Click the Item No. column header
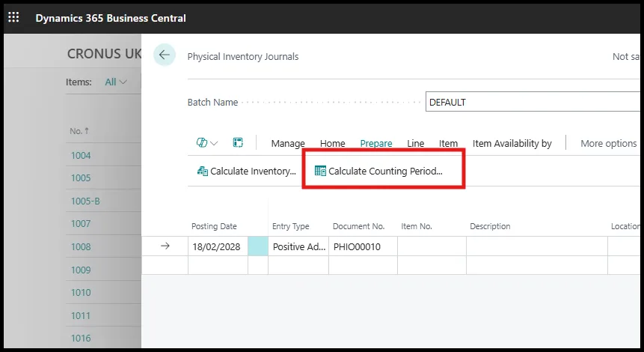The width and height of the screenshot is (644, 352). 417,226
